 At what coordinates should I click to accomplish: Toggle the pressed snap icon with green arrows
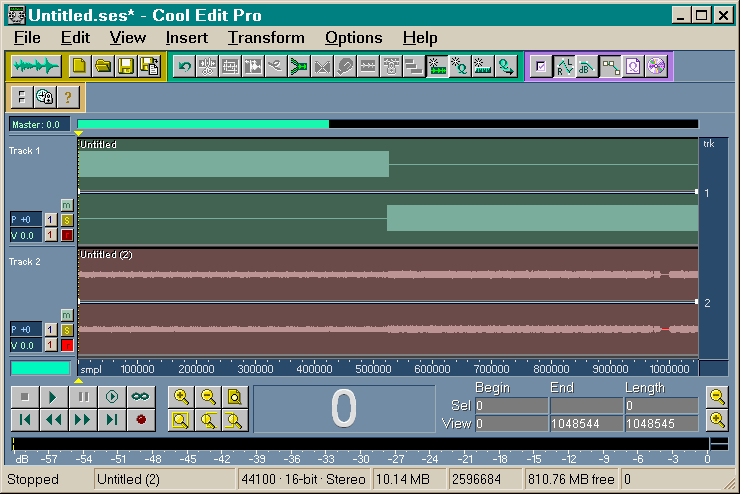coord(437,67)
